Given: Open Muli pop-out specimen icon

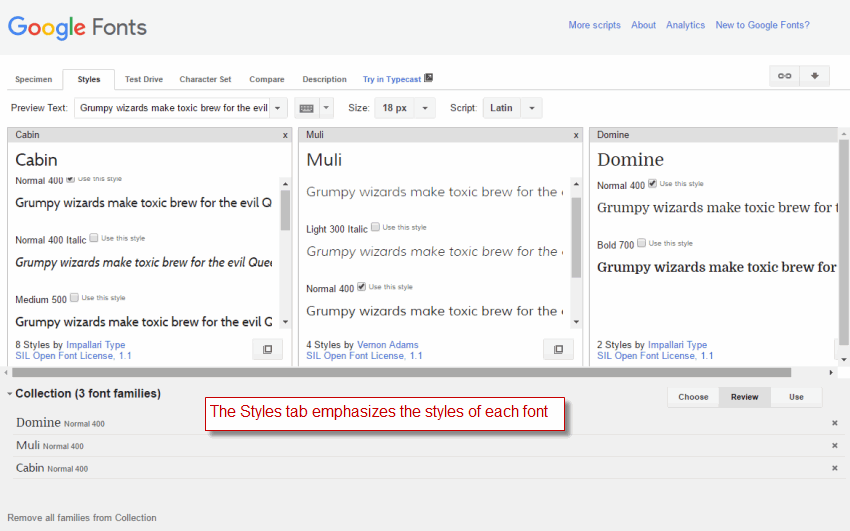Looking at the screenshot, I should [558, 349].
